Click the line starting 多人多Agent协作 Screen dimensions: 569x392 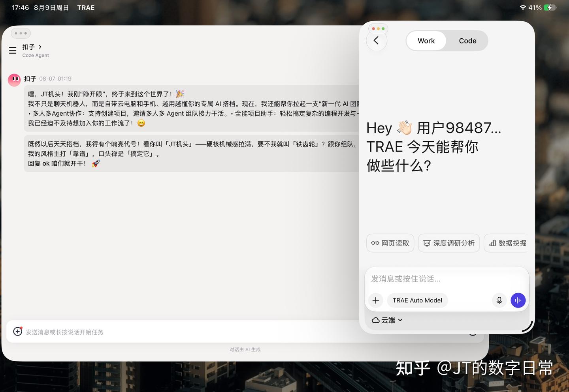pos(194,113)
